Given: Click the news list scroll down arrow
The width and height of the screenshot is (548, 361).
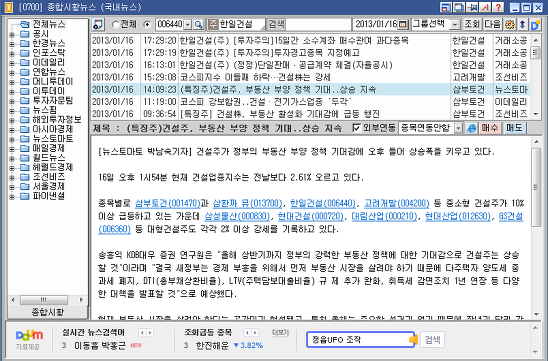Looking at the screenshot, I should click(x=536, y=114).
